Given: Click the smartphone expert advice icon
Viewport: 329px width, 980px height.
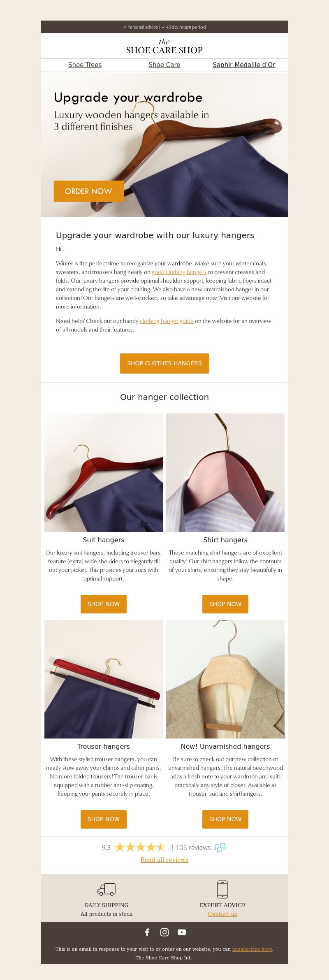Looking at the screenshot, I should 222,889.
